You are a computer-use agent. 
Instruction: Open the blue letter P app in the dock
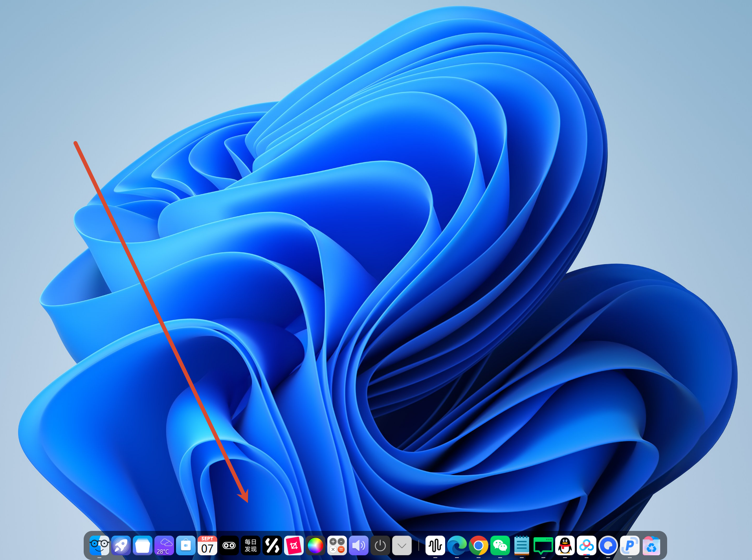(630, 545)
